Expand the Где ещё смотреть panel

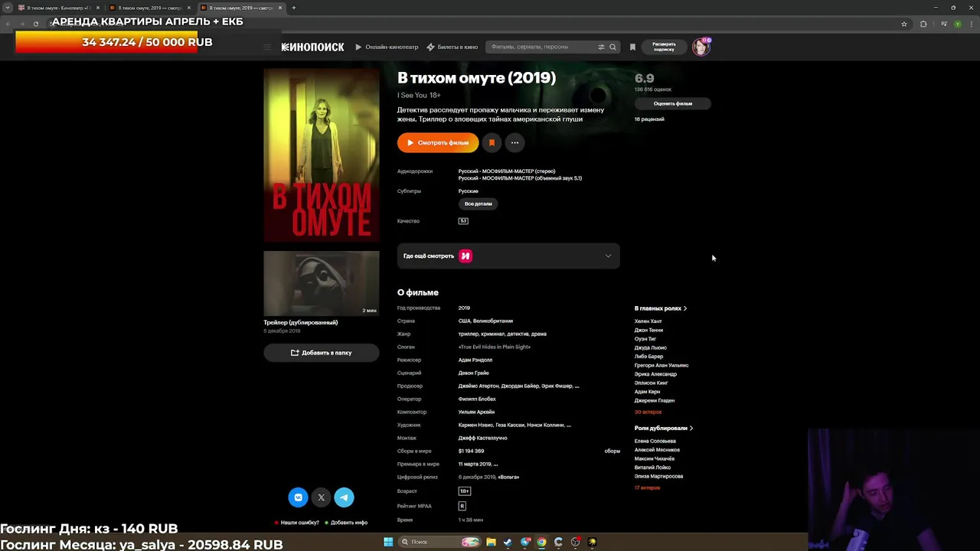[x=508, y=256]
